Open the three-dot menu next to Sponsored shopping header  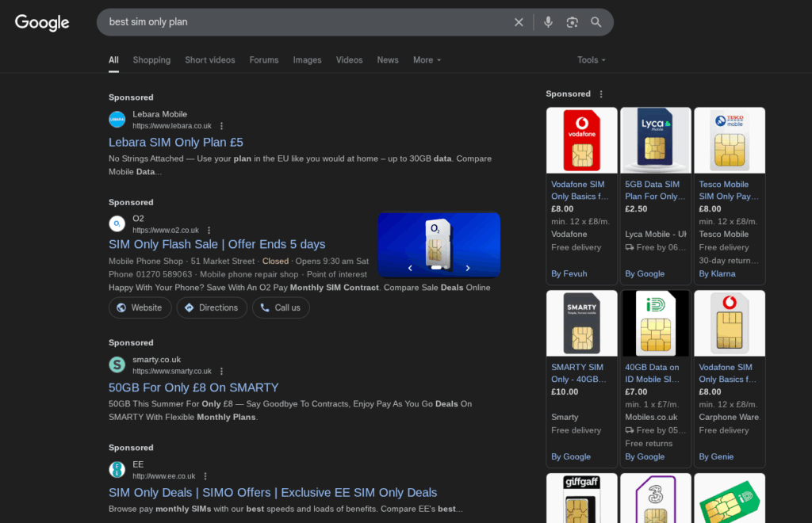(601, 94)
